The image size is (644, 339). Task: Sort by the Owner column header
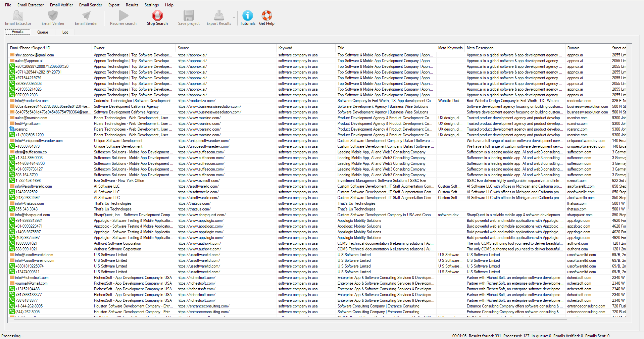[x=134, y=48]
